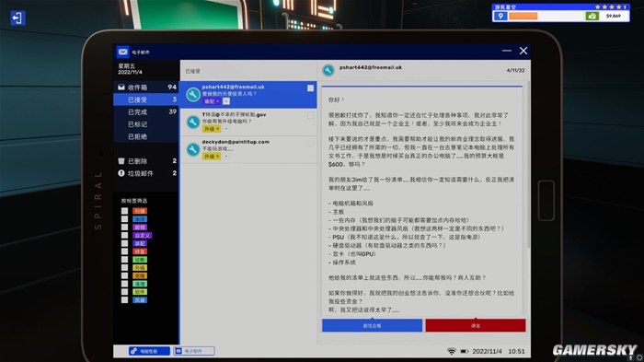Click the exit icon at the screen corner
Screen dimensions: 644x362
click(x=17, y=18)
